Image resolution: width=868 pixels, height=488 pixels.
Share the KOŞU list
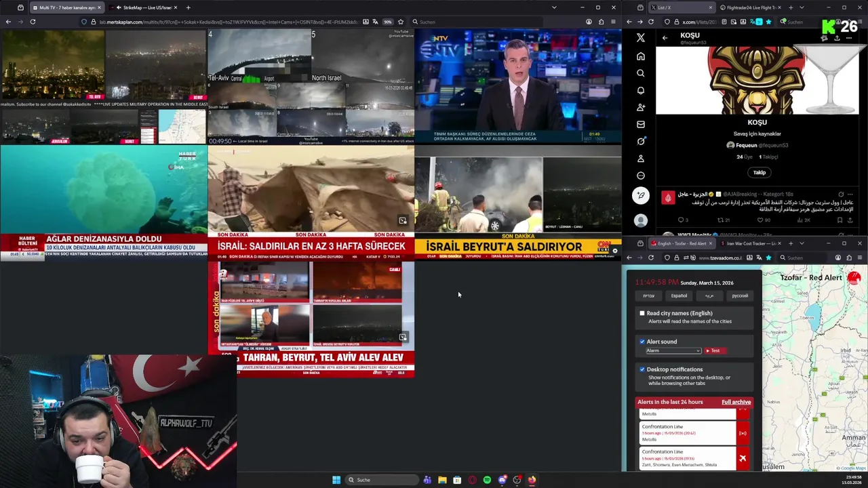coord(836,38)
